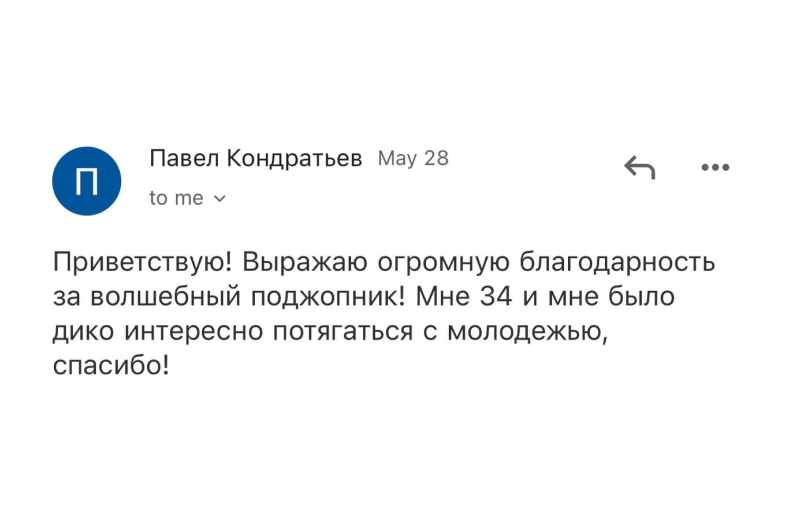This screenshot has height=514, width=788.
Task: Click sender name "Павел Кондратьев"
Action: pos(255,158)
